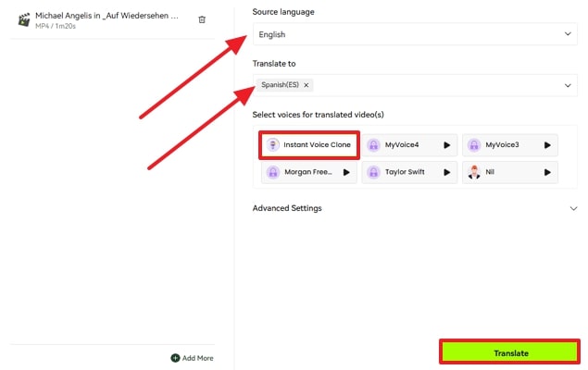Add More videos to the list

click(192, 358)
